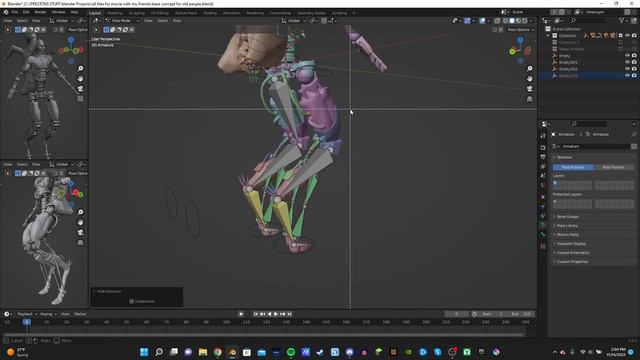Click the zoom magnifier in the top-left viewport

80,69
